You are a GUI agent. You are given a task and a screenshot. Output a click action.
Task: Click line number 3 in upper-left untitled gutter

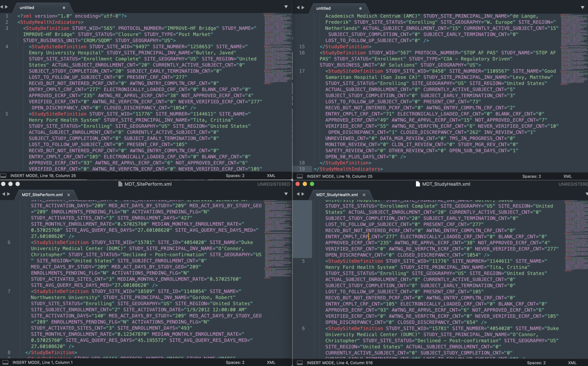point(7,28)
